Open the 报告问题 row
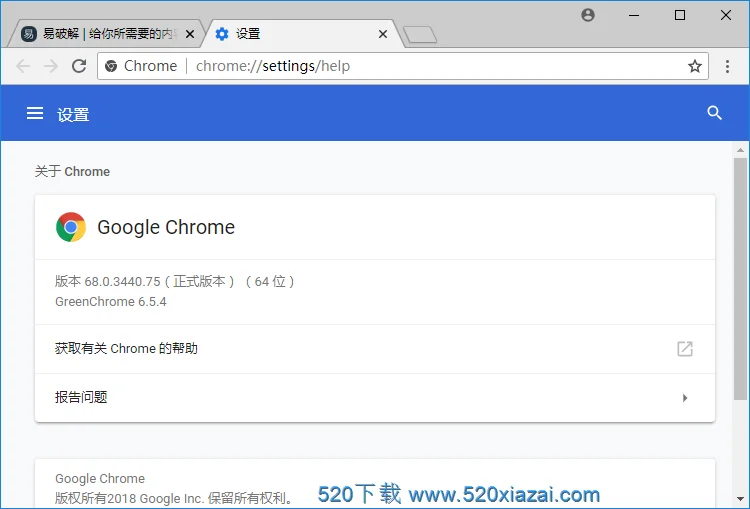 tap(375, 398)
